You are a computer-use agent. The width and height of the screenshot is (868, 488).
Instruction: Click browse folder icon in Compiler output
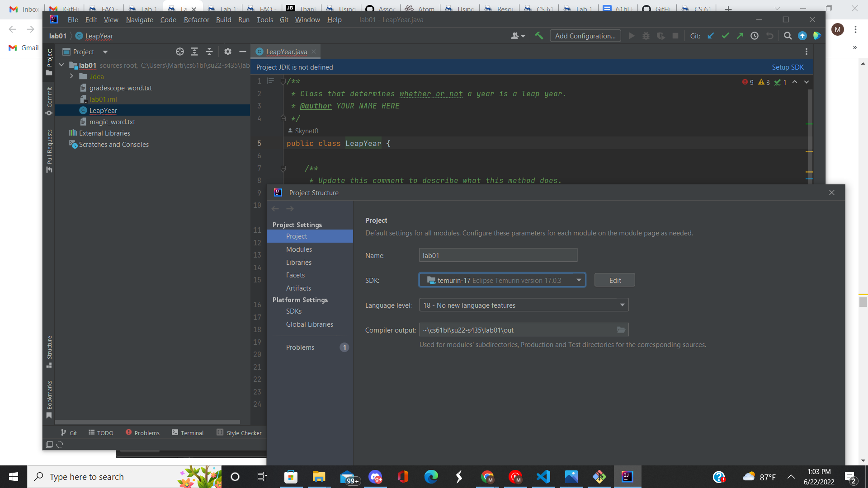(621, 330)
